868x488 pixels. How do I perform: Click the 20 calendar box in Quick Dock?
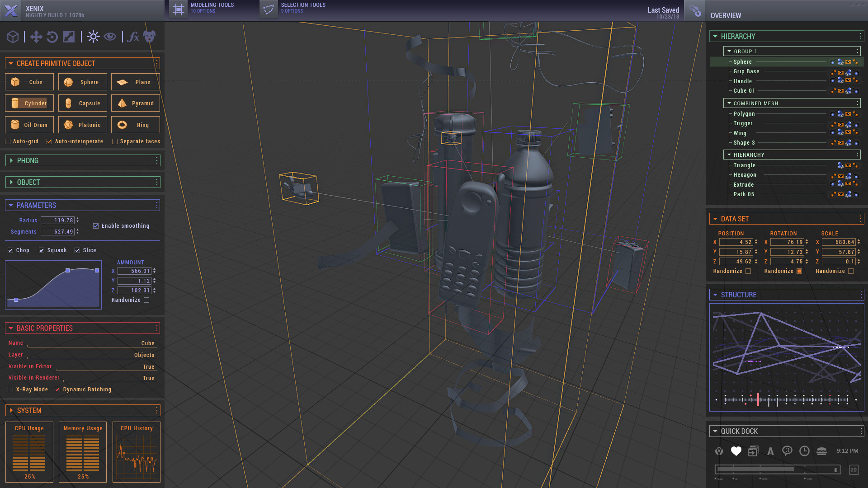[854, 470]
